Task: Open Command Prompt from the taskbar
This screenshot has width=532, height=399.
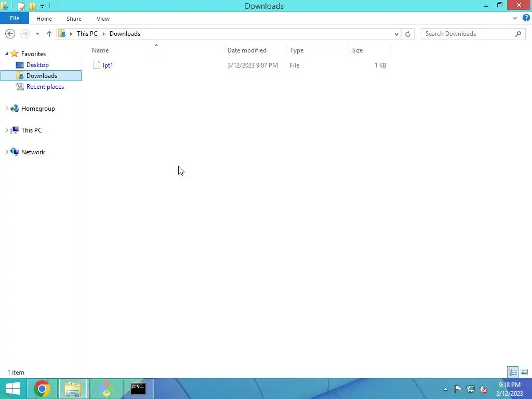Action: point(138,389)
